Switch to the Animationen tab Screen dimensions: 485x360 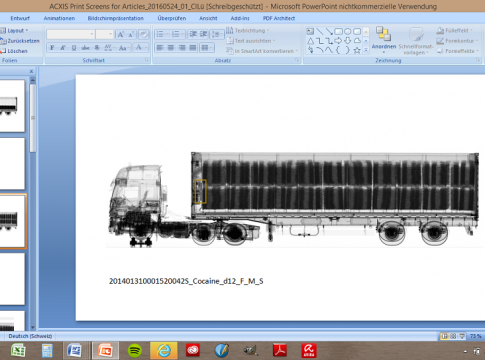(59, 18)
